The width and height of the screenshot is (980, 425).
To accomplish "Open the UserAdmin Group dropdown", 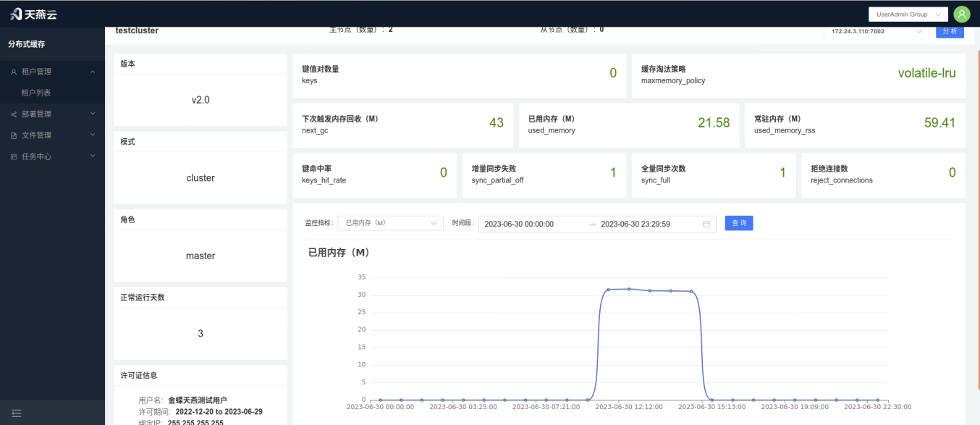I will [908, 14].
